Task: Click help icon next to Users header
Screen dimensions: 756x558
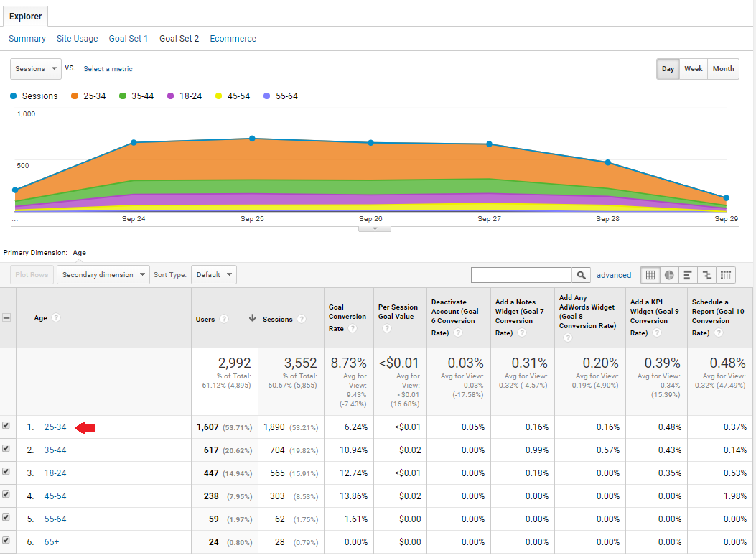Action: 224,319
